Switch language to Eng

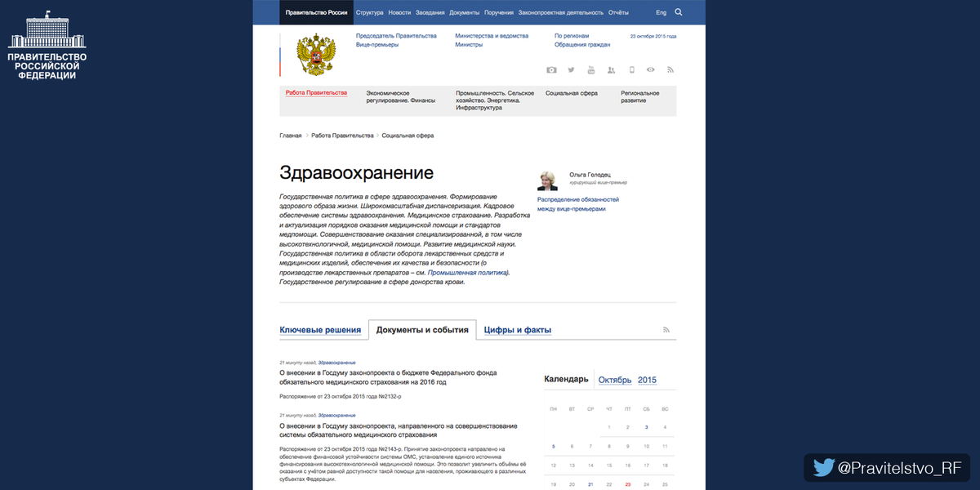pos(661,12)
